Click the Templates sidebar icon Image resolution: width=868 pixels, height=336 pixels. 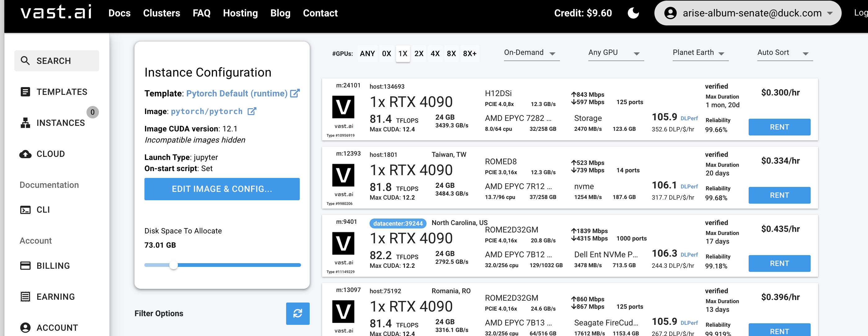click(25, 92)
